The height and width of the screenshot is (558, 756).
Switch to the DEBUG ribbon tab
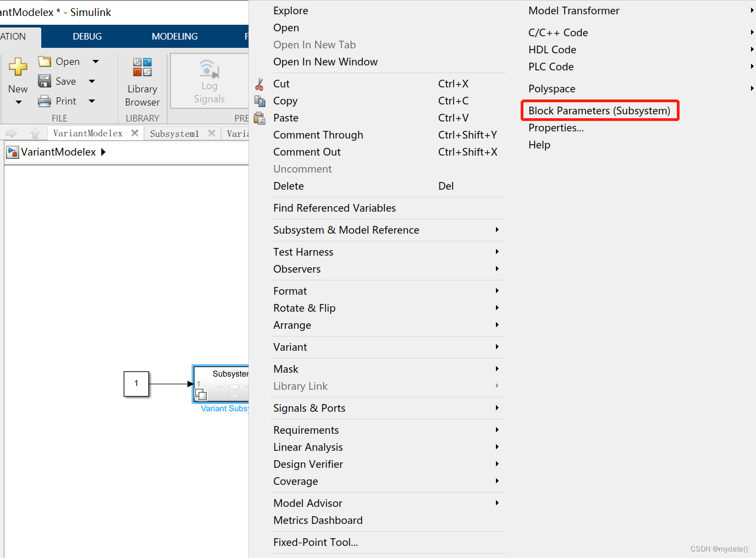pos(87,36)
